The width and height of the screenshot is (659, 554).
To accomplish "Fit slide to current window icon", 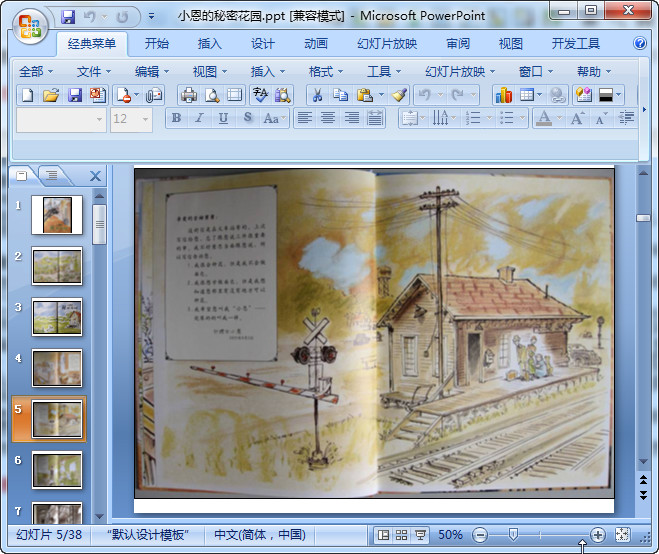I will click(622, 535).
